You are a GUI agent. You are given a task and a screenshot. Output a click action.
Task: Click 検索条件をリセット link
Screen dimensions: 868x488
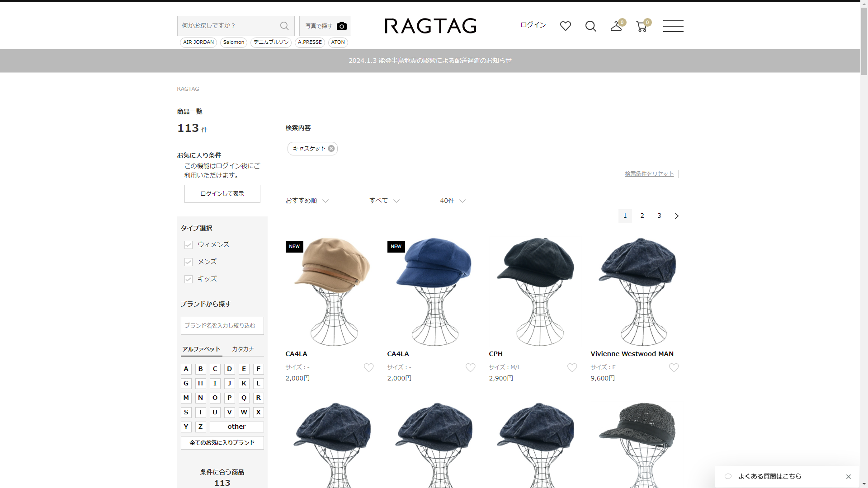point(649,174)
